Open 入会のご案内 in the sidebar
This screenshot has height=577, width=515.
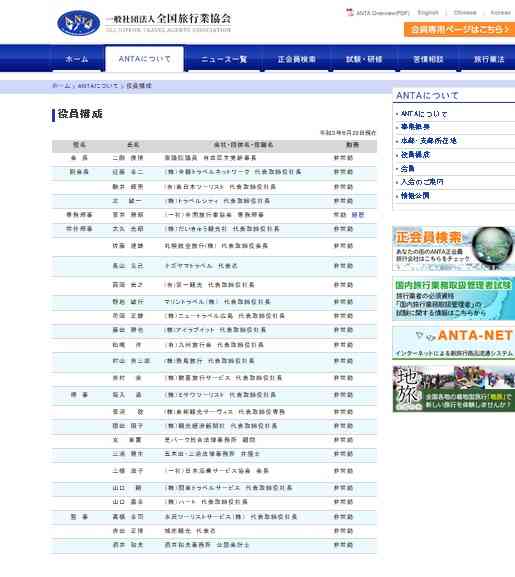(x=422, y=182)
